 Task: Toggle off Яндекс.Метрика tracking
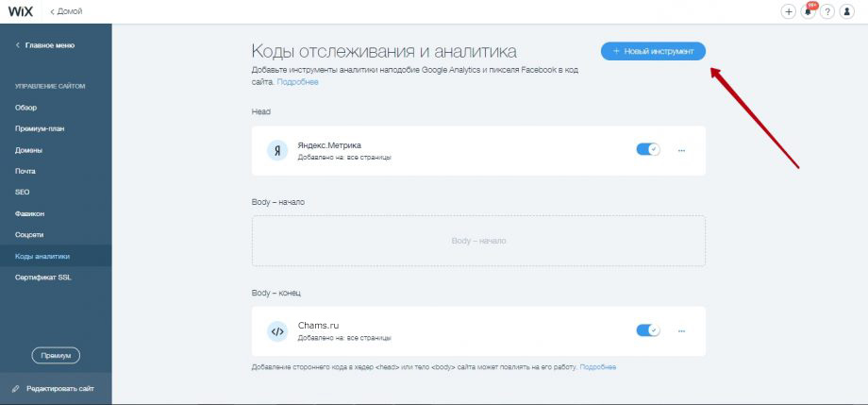coord(648,149)
